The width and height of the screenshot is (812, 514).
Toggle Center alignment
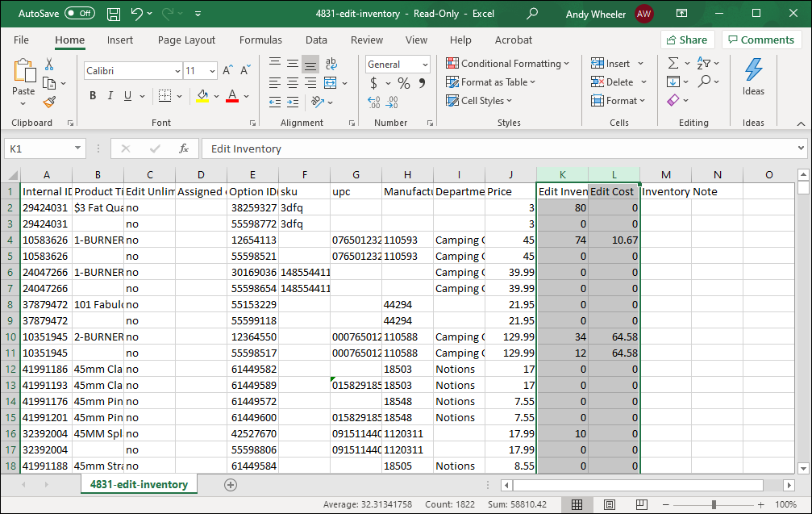(x=293, y=83)
